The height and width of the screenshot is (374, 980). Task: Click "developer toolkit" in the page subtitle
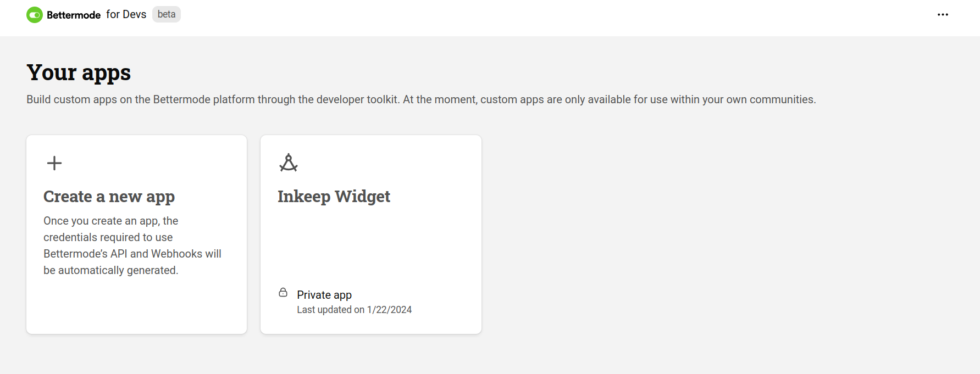358,99
